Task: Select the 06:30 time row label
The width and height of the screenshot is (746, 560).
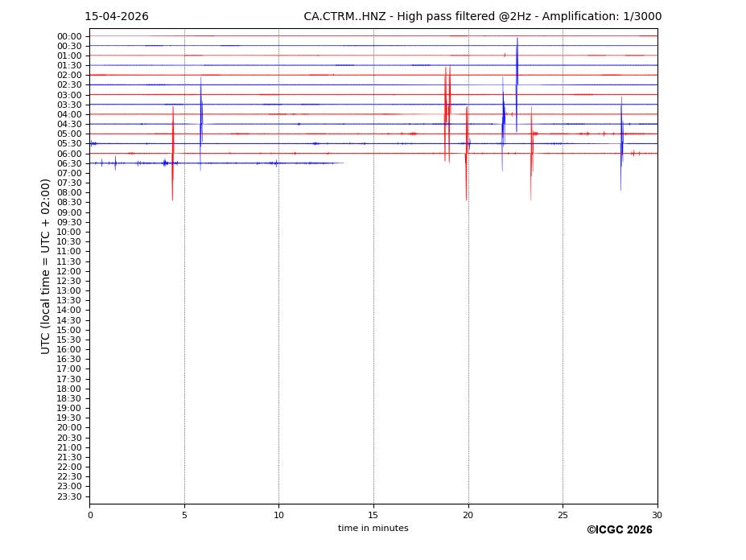Action: 69,163
